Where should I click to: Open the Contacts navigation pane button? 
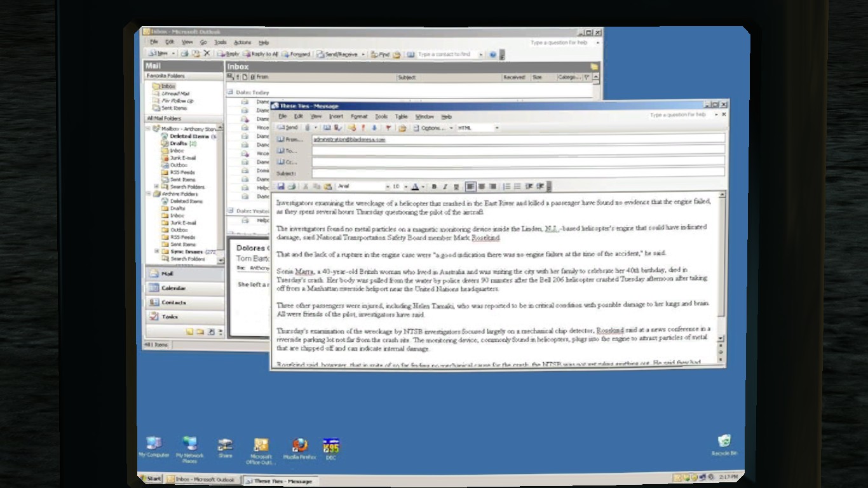(185, 302)
